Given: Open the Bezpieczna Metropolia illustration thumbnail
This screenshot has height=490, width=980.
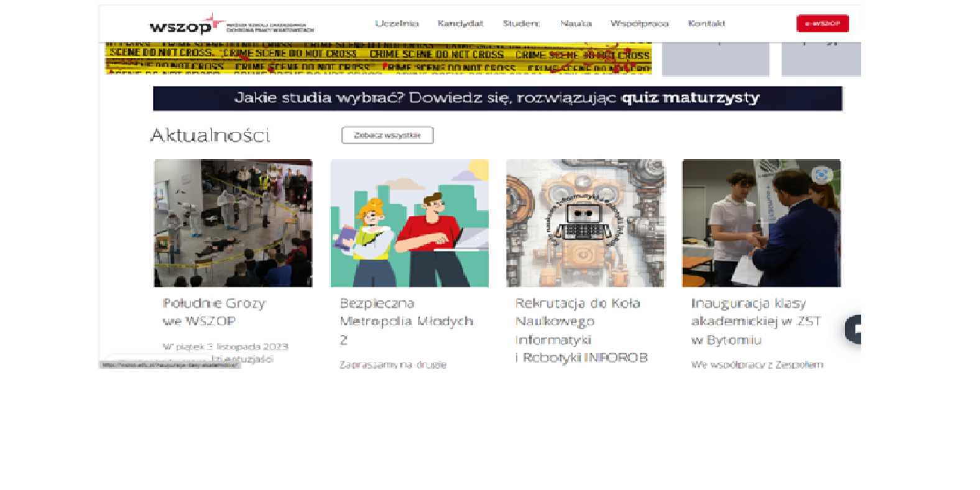Looking at the screenshot, I should [x=409, y=223].
